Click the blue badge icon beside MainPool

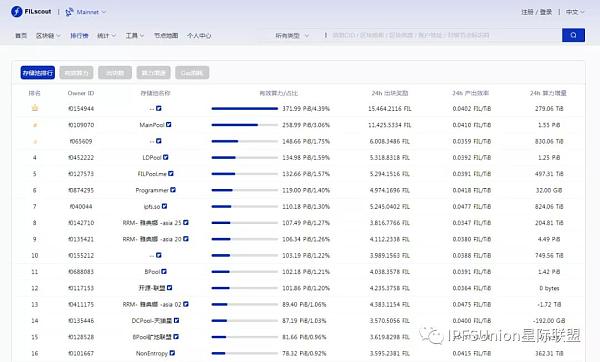(x=169, y=125)
